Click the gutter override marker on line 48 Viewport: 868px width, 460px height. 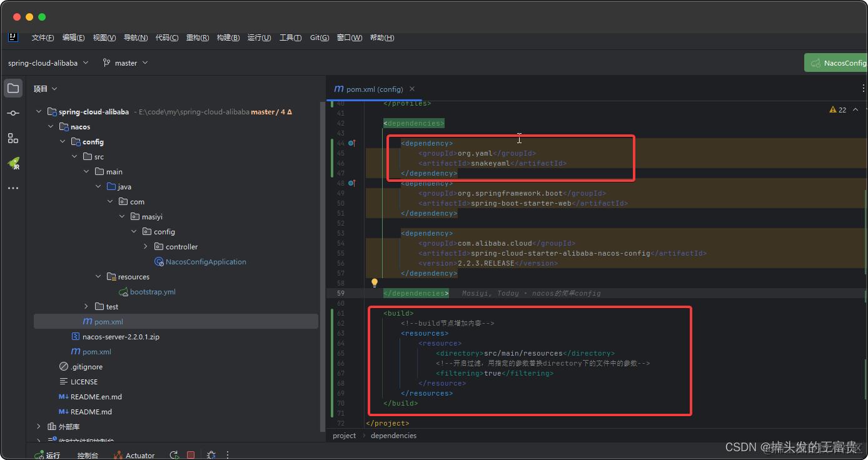[352, 183]
